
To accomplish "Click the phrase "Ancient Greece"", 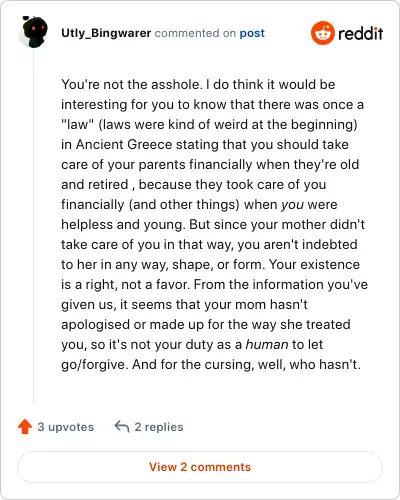I will 124,144.
